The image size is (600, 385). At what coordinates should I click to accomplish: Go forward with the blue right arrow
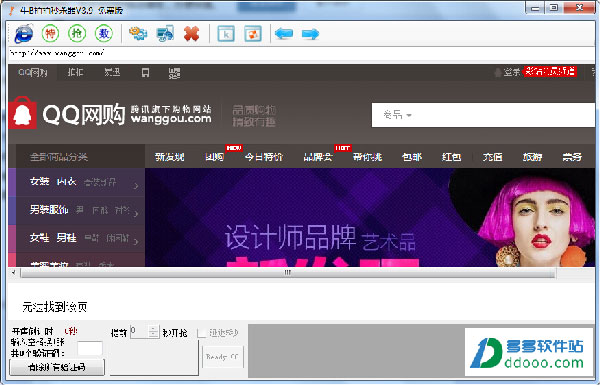(x=310, y=34)
